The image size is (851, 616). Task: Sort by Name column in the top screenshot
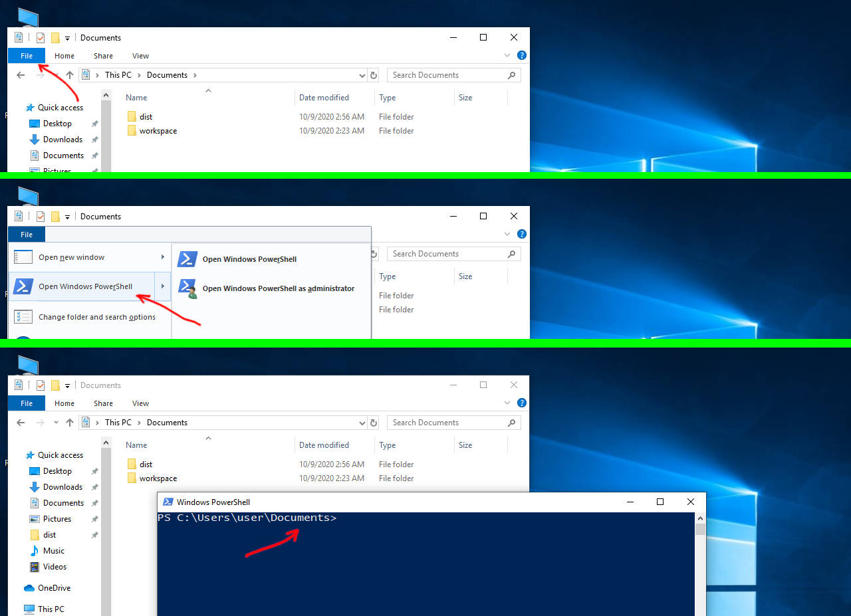pos(136,98)
